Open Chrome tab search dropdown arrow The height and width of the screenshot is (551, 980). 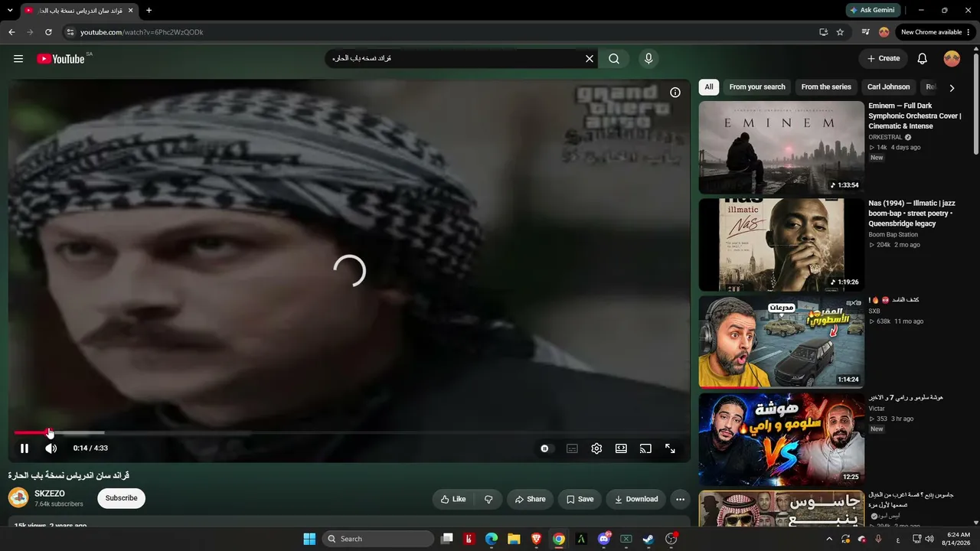coord(9,10)
